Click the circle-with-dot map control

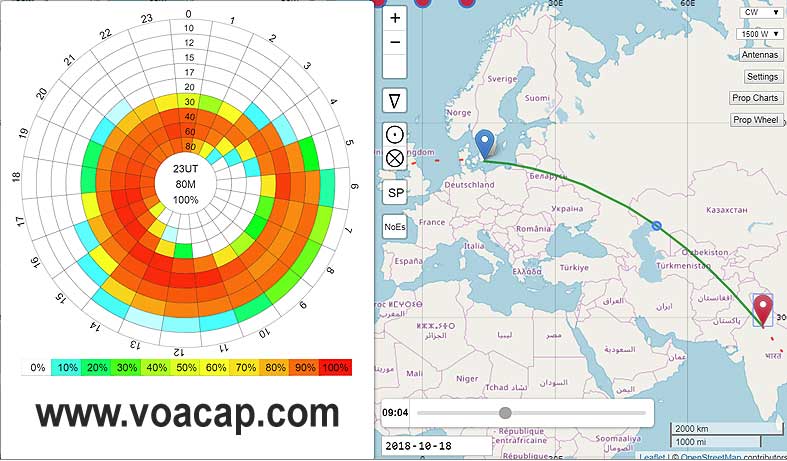(x=395, y=135)
